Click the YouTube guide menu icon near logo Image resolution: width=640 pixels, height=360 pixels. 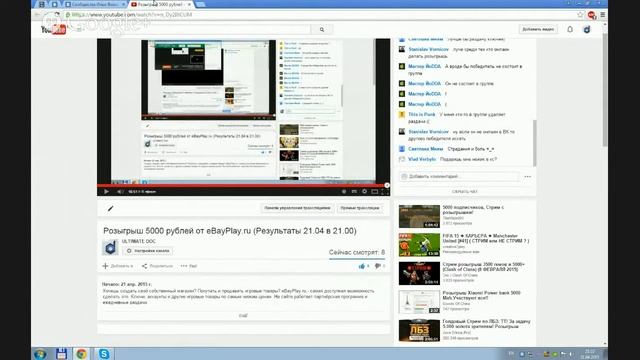80,29
